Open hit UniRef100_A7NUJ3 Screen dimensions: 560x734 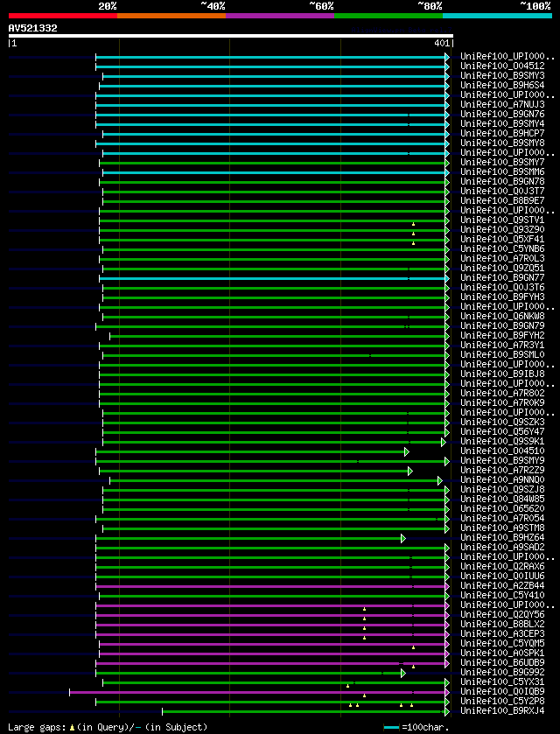pos(502,105)
